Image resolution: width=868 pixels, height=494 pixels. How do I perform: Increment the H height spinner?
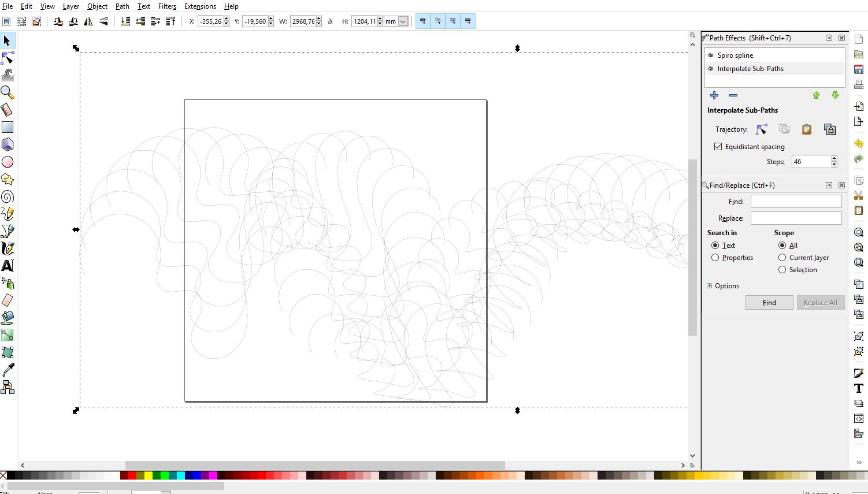pos(380,18)
